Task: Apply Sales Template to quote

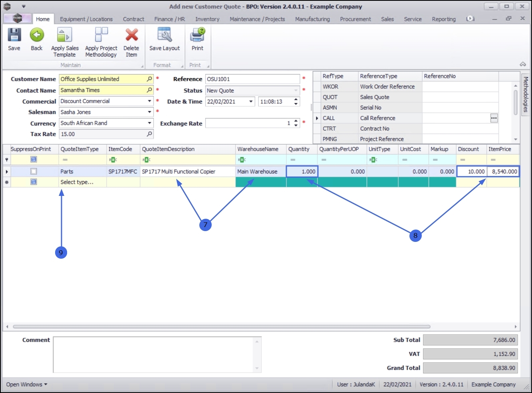Action: pos(65,42)
